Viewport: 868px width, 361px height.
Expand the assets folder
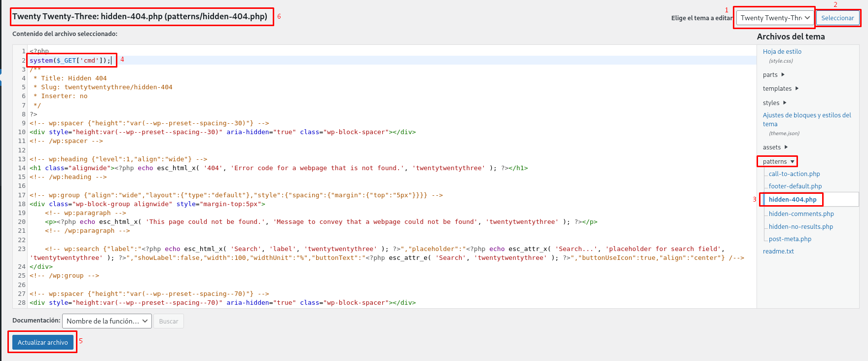[775, 147]
